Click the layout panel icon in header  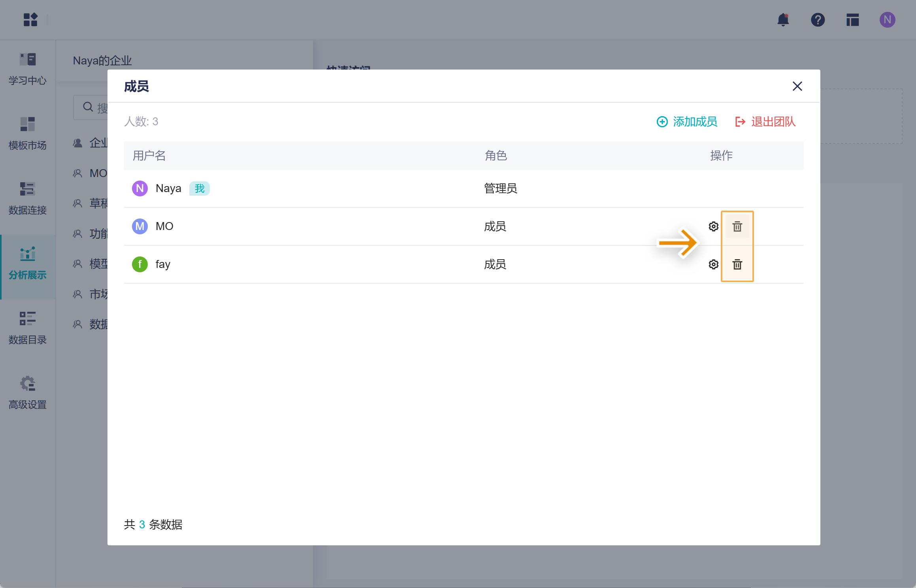click(852, 20)
